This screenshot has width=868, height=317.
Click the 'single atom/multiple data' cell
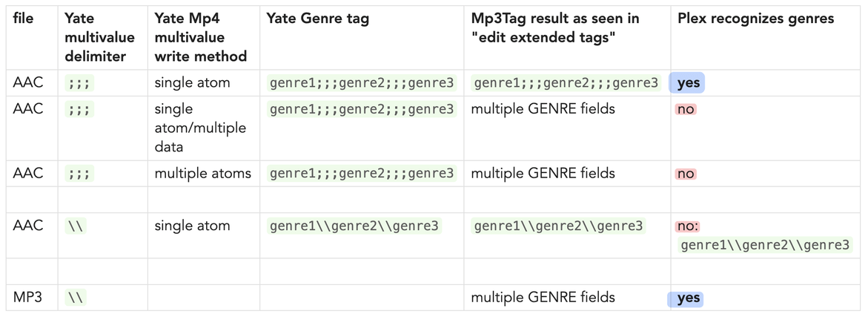coord(199,128)
